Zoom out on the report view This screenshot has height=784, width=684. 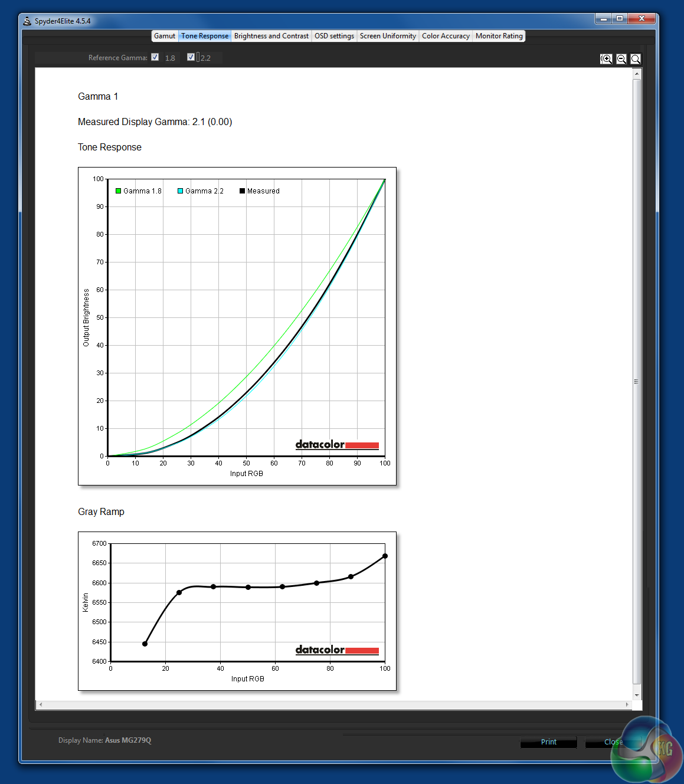621,59
